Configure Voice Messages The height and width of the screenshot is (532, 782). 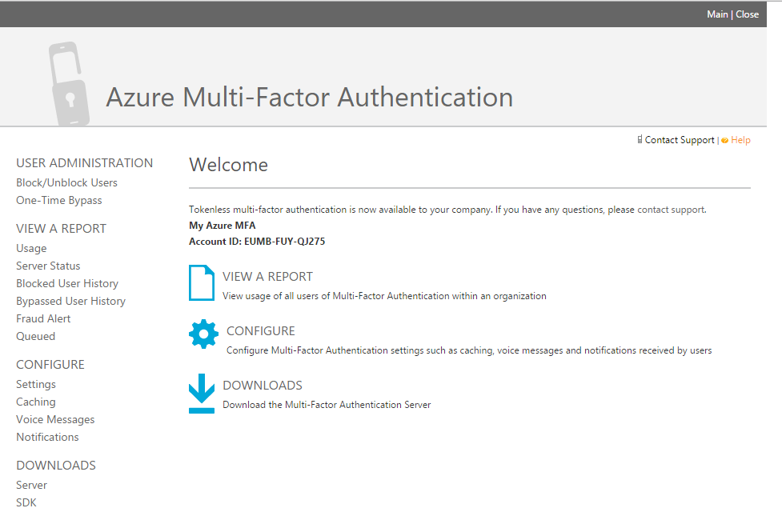point(55,419)
